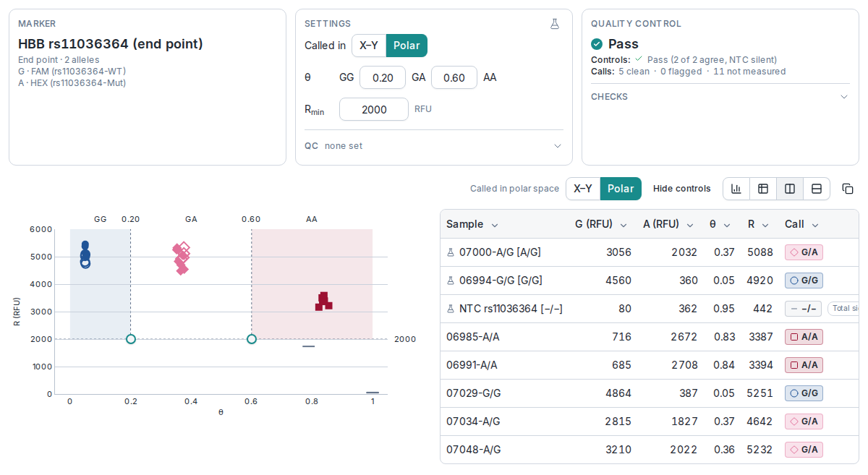This screenshot has width=868, height=475.
Task: Click the flask icon in Settings
Action: [555, 24]
